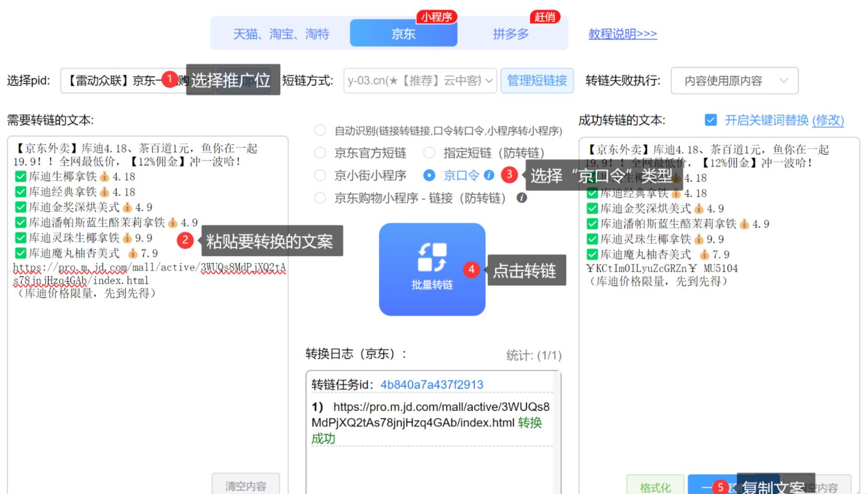This screenshot has width=868, height=494.
Task: Click inside the 成功转链的文本 output area
Action: [x=719, y=315]
